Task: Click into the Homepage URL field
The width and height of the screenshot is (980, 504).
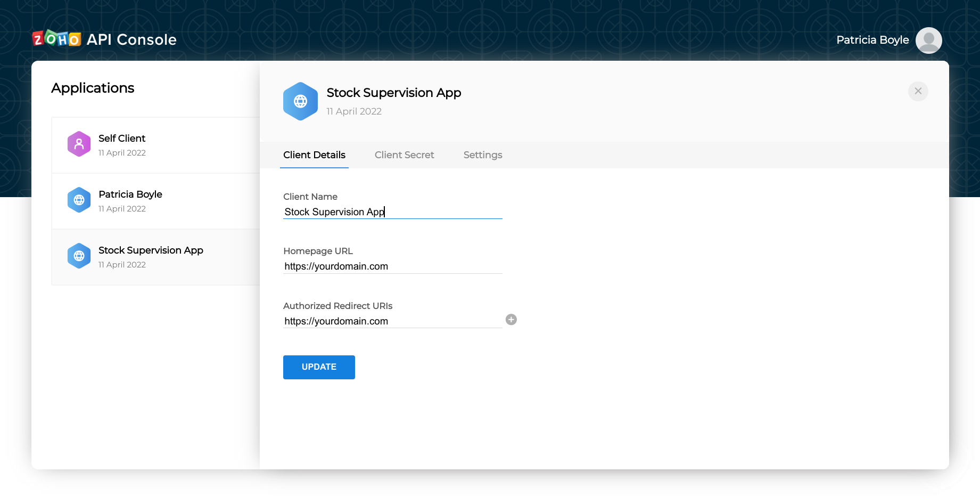Action: pos(392,266)
